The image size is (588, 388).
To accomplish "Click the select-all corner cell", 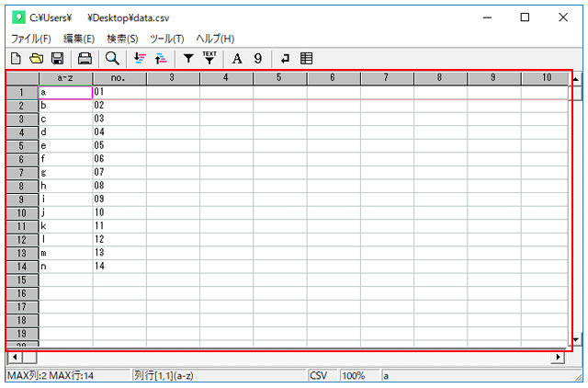I will 22,78.
